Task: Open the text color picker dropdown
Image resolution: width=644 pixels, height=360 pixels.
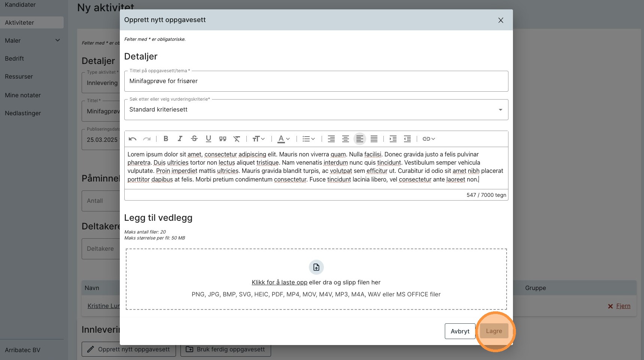Action: click(x=284, y=139)
